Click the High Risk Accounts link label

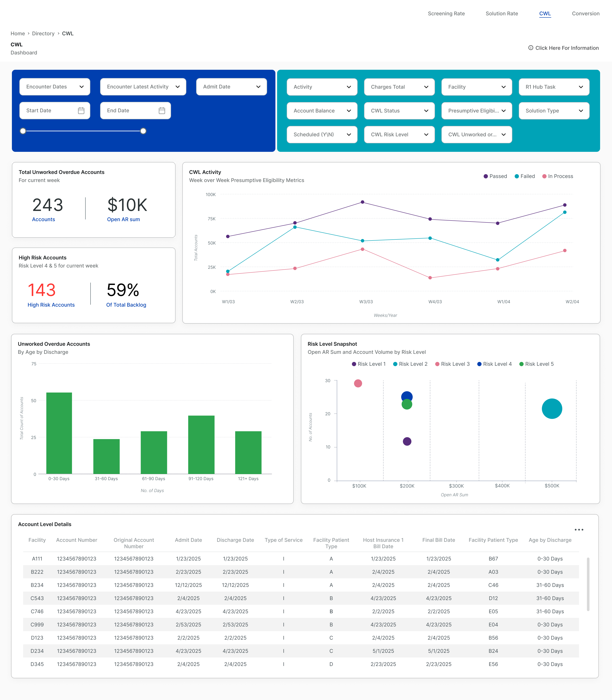coord(51,305)
